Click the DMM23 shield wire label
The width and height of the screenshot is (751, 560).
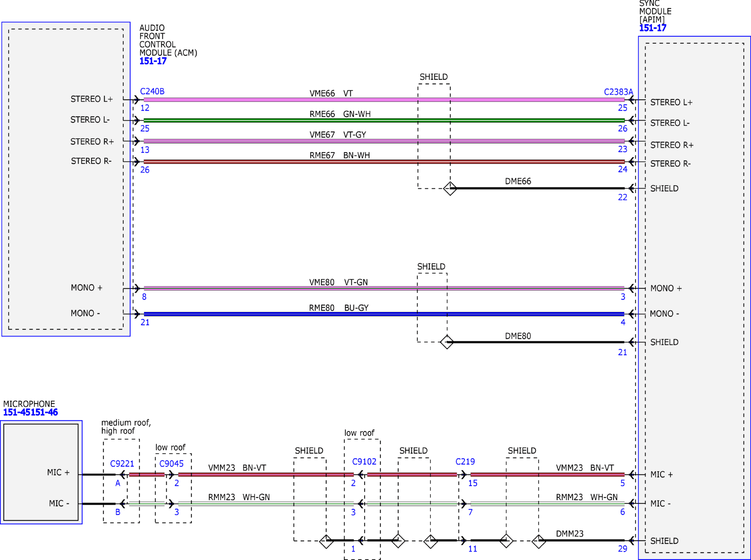pyautogui.click(x=569, y=534)
